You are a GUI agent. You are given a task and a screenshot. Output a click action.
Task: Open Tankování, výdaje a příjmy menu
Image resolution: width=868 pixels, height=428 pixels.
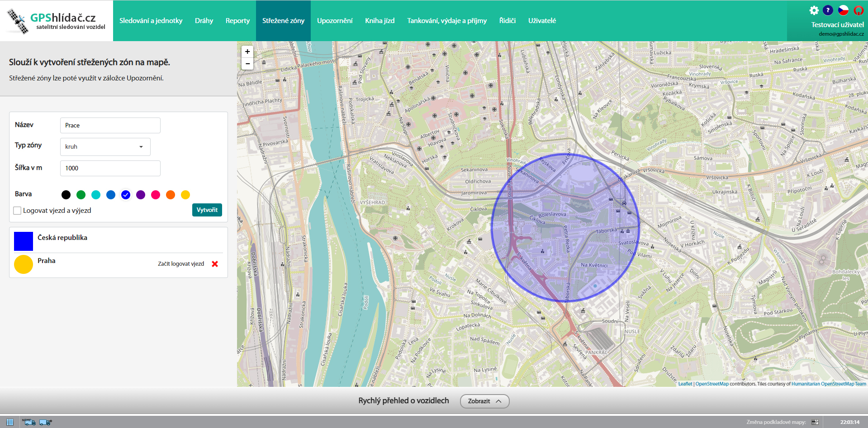coord(447,21)
